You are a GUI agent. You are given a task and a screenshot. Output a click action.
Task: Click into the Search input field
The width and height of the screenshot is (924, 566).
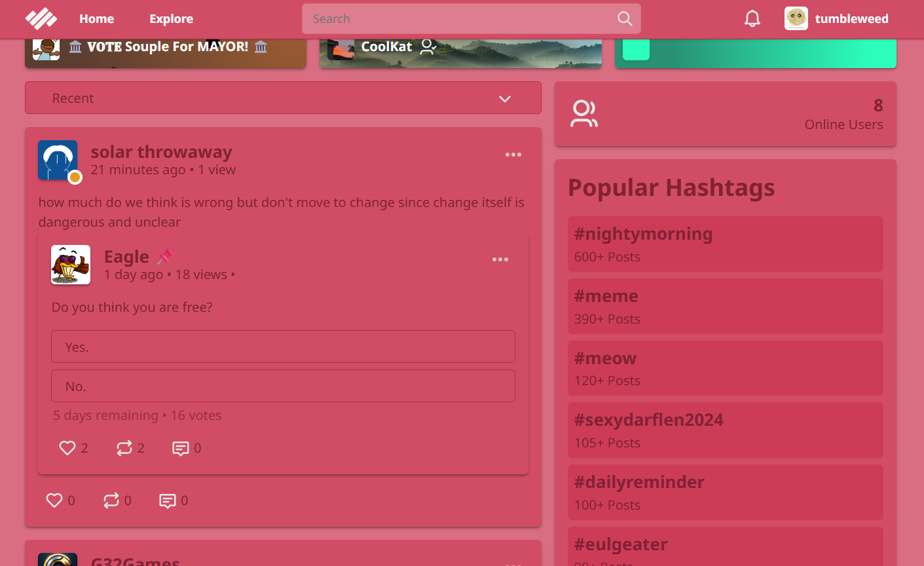click(458, 19)
